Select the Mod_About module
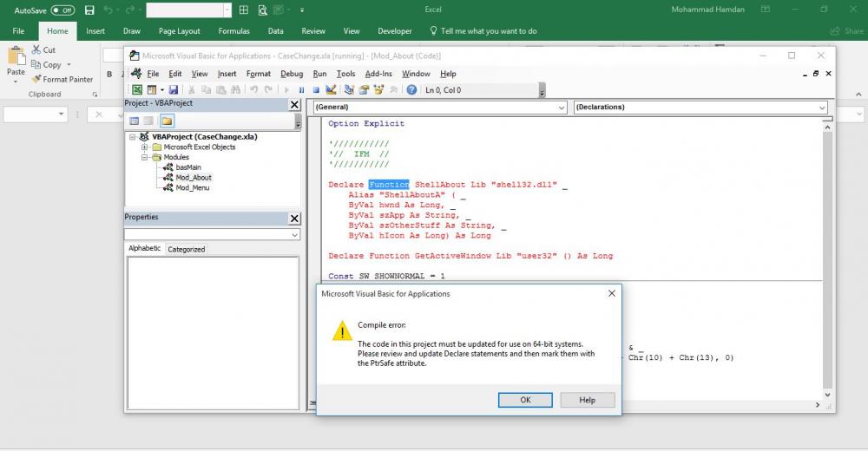 [x=194, y=178]
